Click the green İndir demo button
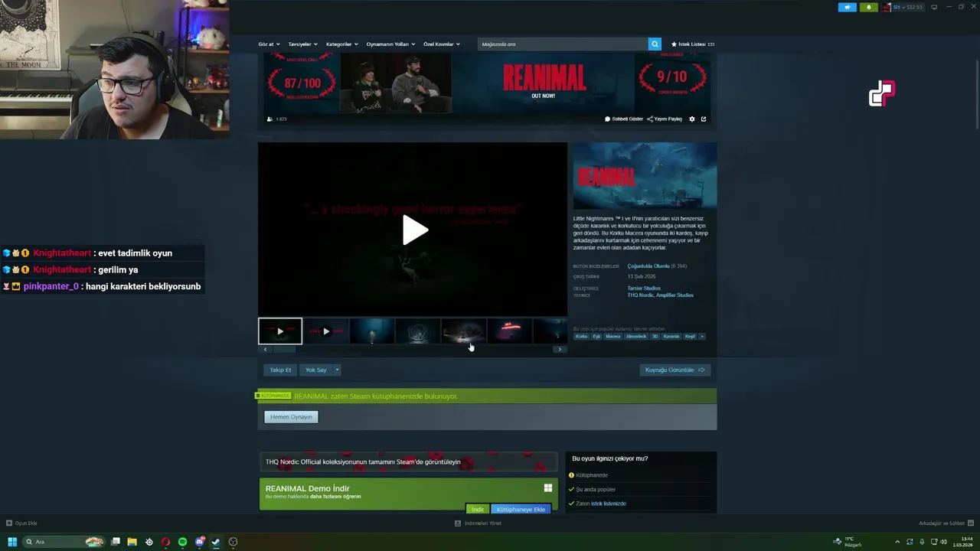 478,509
